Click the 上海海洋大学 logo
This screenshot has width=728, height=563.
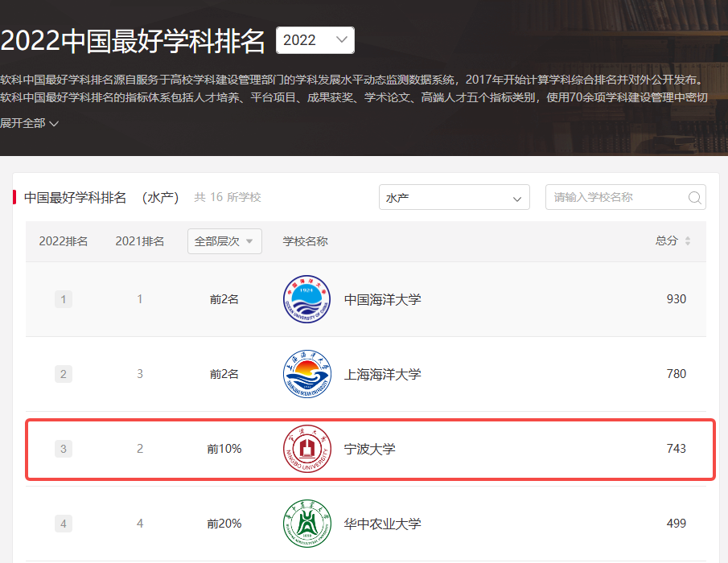point(307,374)
